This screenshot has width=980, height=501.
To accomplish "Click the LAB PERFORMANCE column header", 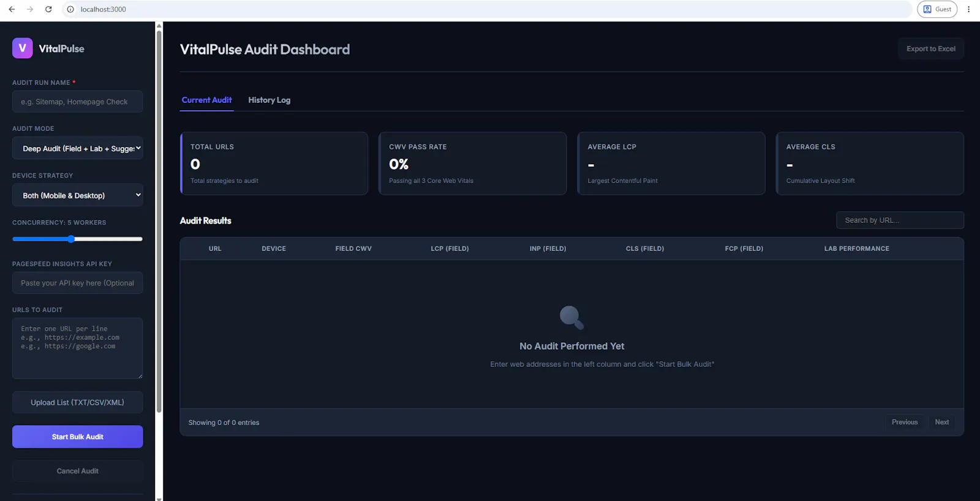I will [x=857, y=249].
